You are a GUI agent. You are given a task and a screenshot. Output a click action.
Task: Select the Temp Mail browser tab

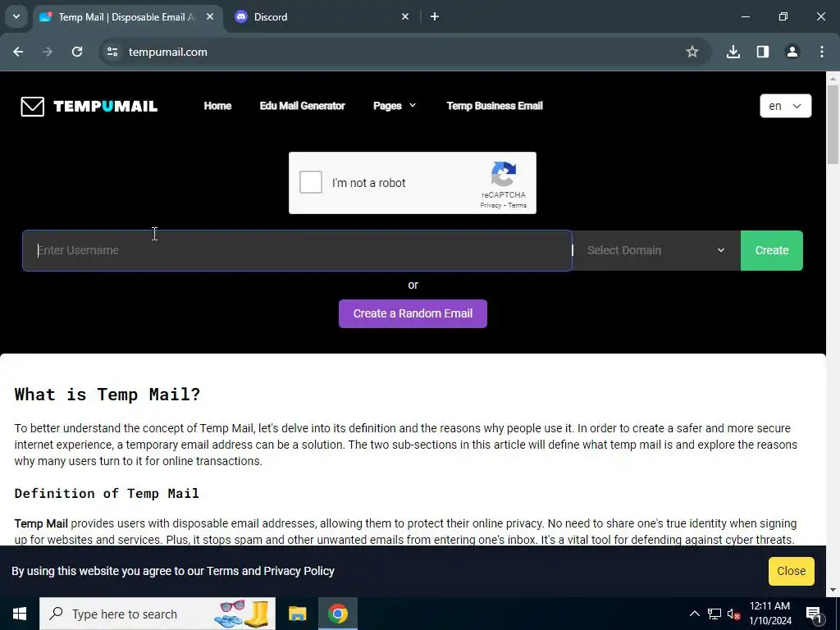click(129, 16)
